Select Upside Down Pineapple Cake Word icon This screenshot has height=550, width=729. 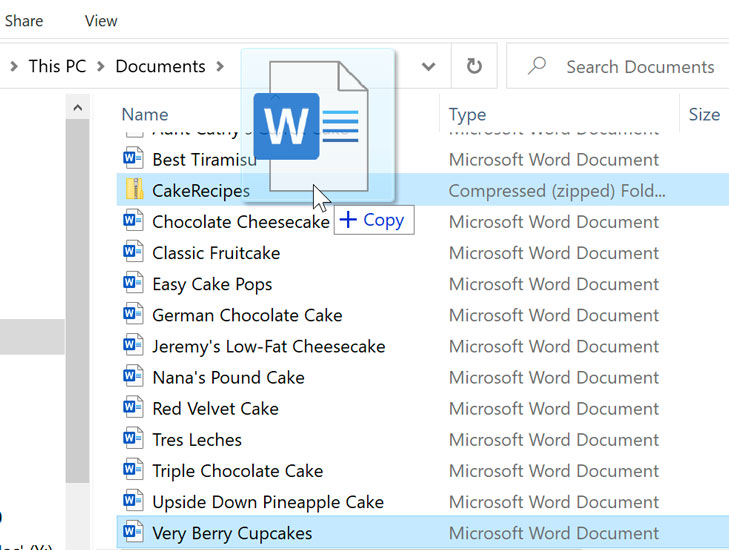tap(133, 501)
